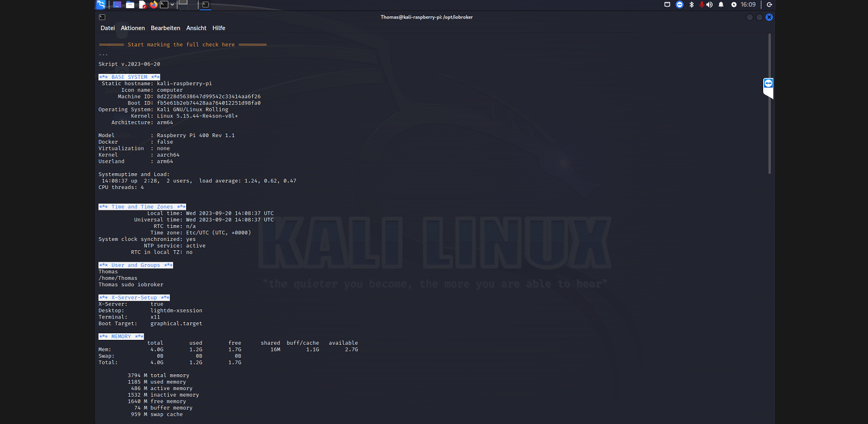Click 'Start marking the full check here'

[181, 45]
